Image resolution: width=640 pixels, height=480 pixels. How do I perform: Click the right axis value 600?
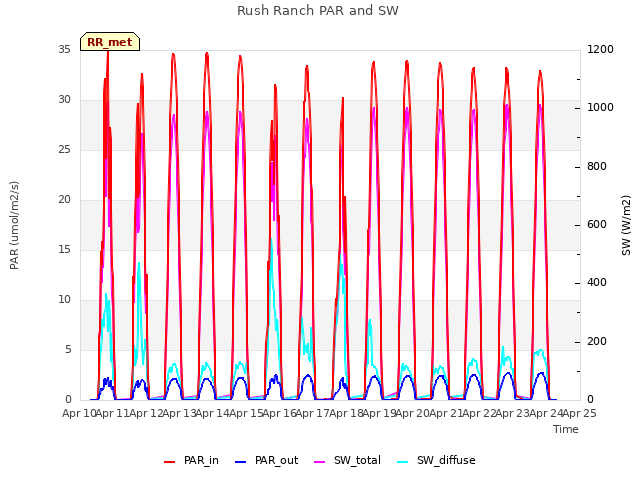[x=597, y=224]
